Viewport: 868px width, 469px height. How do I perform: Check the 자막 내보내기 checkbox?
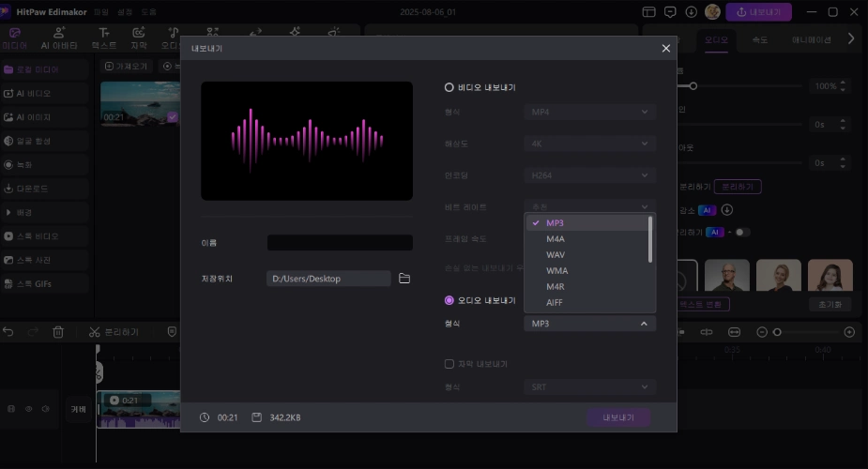[x=449, y=364]
